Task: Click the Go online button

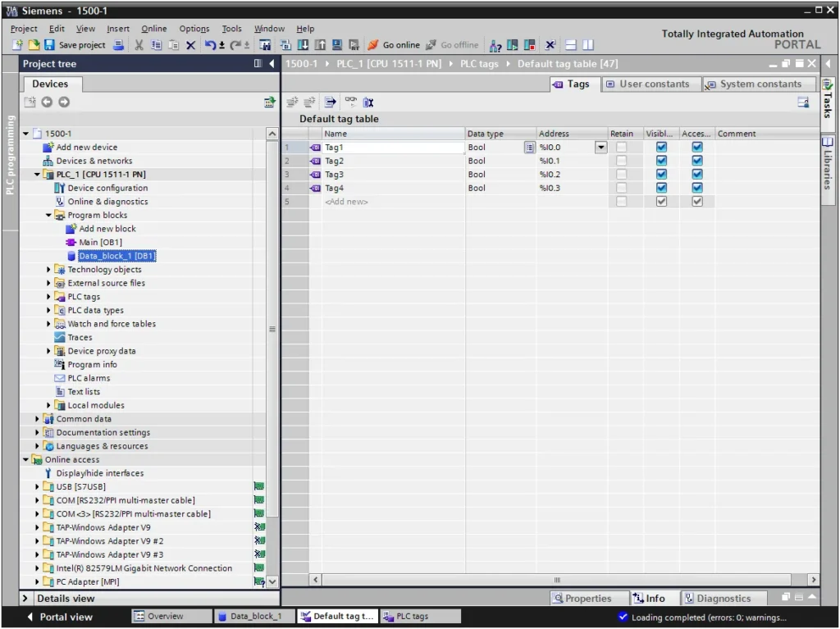Action: 395,45
